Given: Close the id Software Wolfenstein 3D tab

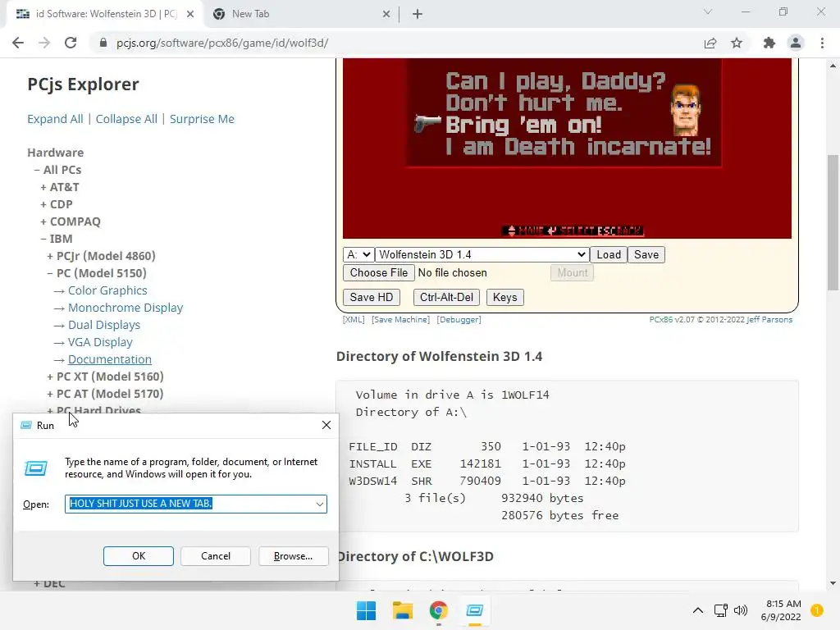Looking at the screenshot, I should tap(190, 14).
